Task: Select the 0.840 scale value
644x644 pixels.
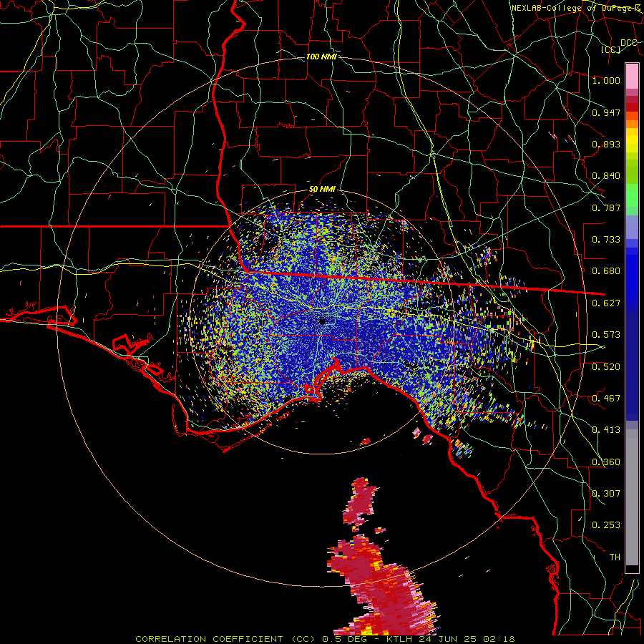Action: click(606, 176)
